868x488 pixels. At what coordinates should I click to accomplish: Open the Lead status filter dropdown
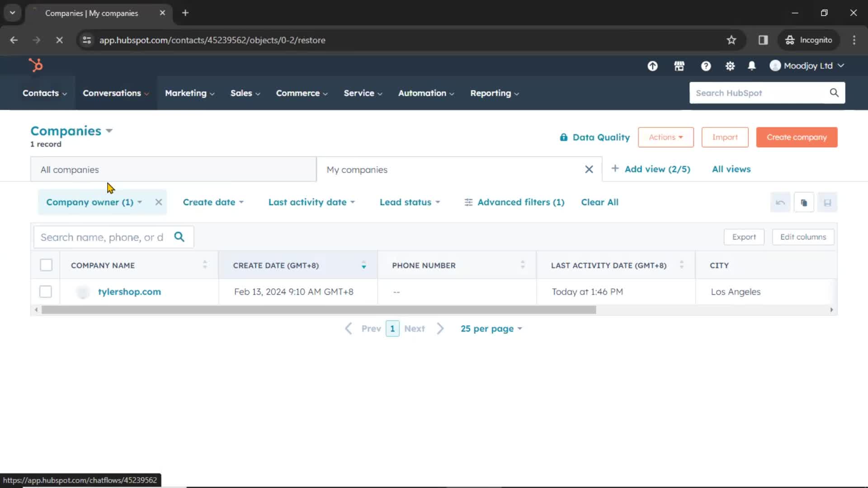pyautogui.click(x=410, y=202)
